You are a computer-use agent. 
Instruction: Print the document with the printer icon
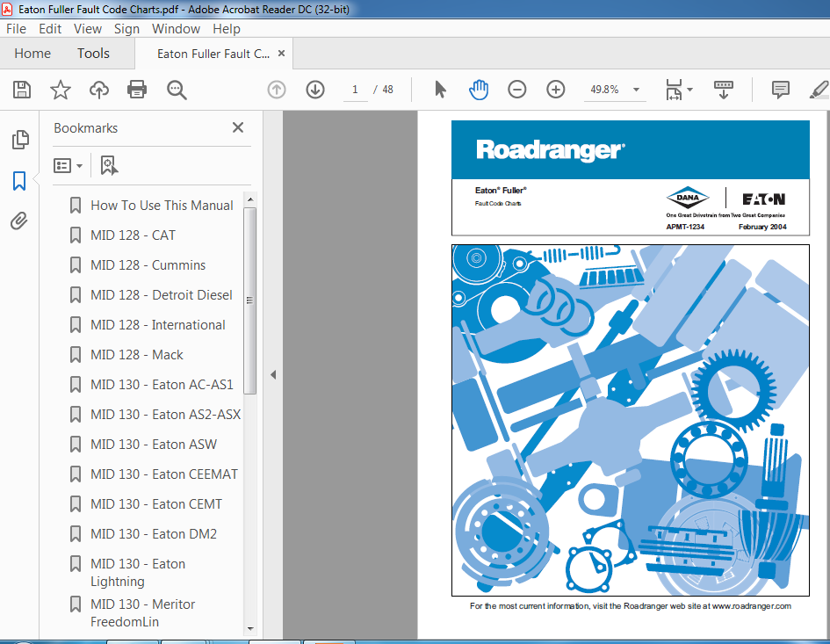click(137, 90)
